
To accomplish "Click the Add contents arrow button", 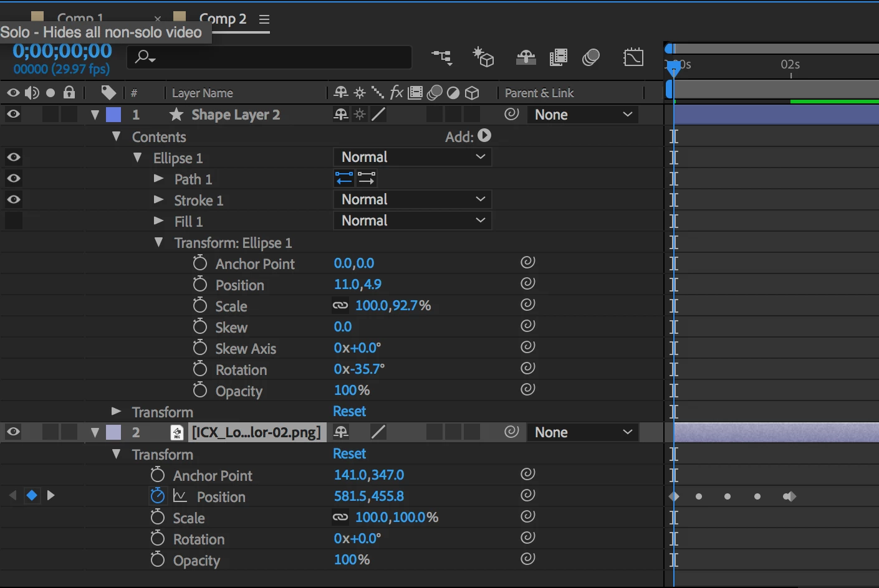I will pyautogui.click(x=484, y=135).
